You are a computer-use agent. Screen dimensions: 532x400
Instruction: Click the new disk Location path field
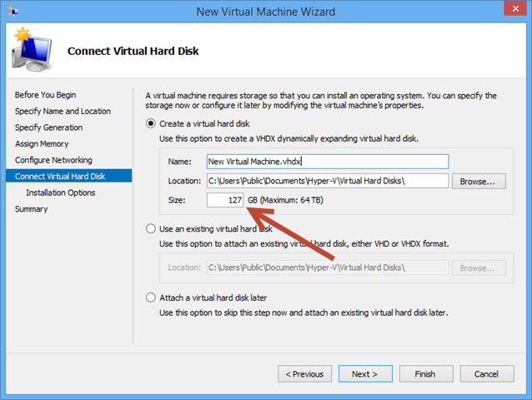[327, 181]
